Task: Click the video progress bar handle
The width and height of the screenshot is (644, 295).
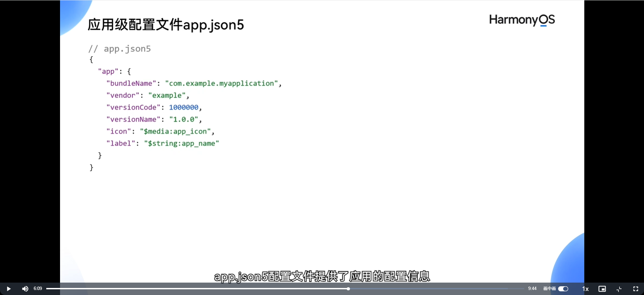Action: [348, 289]
